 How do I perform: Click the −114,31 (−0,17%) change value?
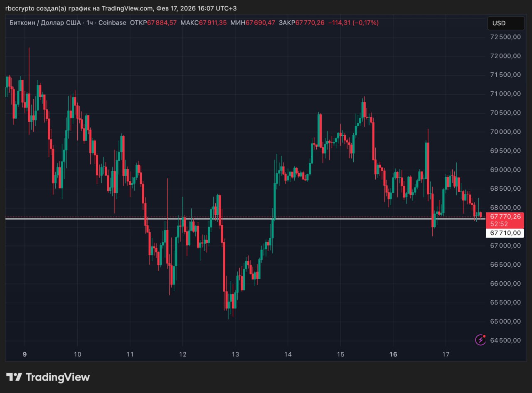353,23
